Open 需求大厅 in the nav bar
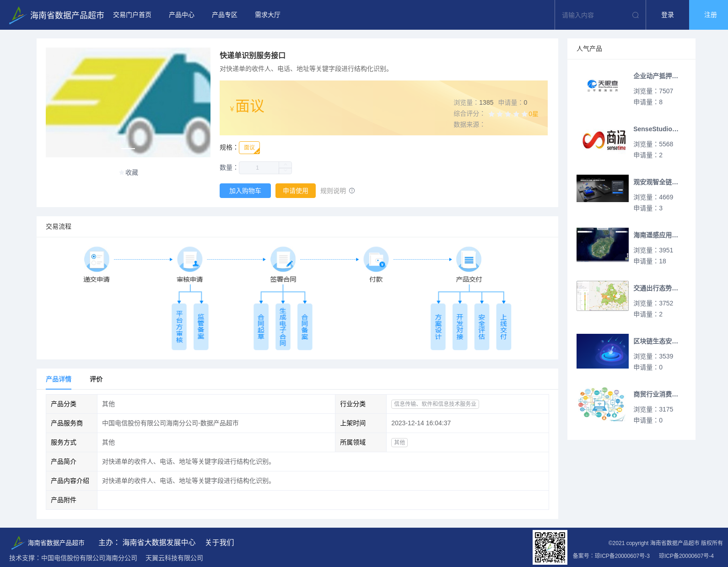 point(268,15)
